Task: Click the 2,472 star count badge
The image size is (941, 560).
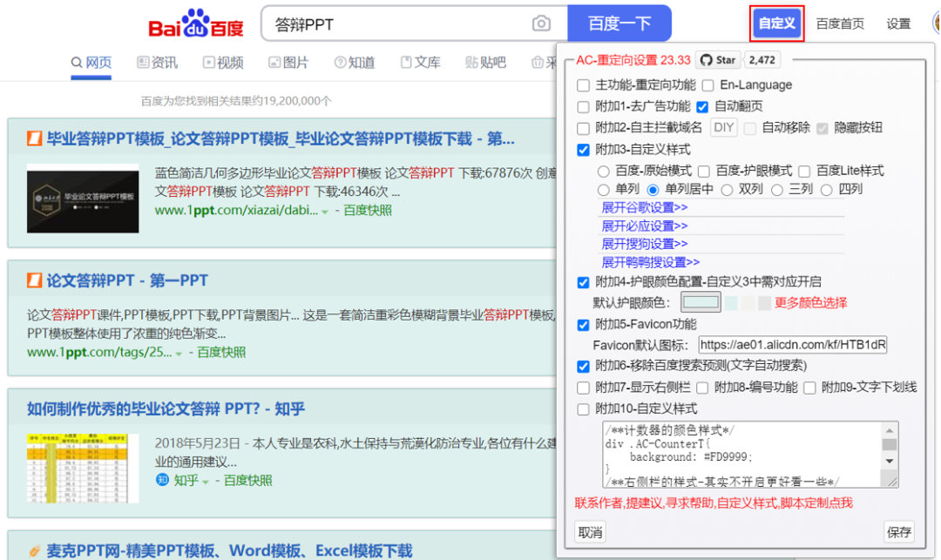Action: pyautogui.click(x=762, y=60)
